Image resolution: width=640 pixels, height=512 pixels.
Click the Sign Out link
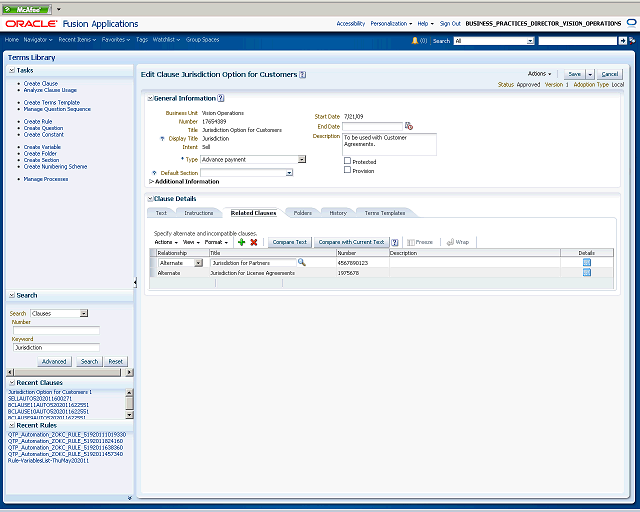450,24
